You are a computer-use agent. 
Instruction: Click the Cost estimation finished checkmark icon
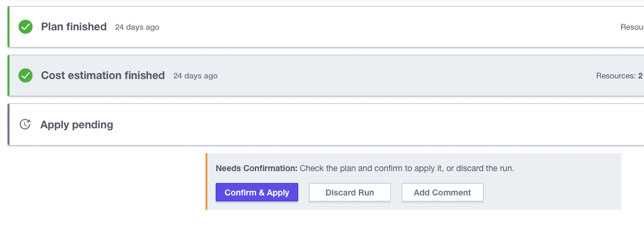(25, 75)
